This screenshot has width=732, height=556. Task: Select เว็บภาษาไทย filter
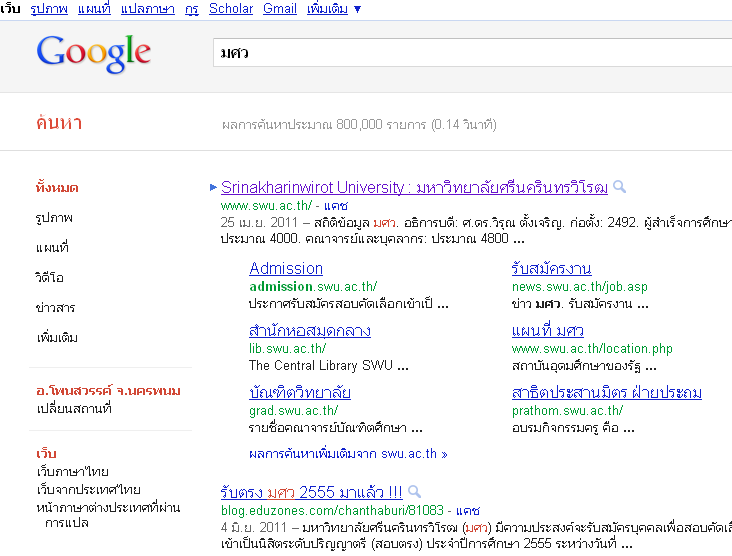coord(72,472)
